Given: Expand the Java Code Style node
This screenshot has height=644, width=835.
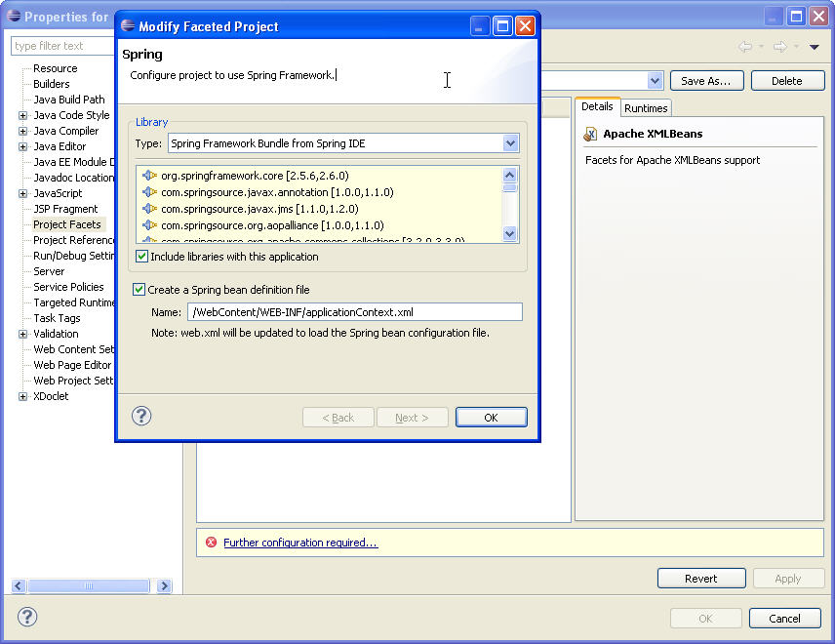Looking at the screenshot, I should point(22,115).
